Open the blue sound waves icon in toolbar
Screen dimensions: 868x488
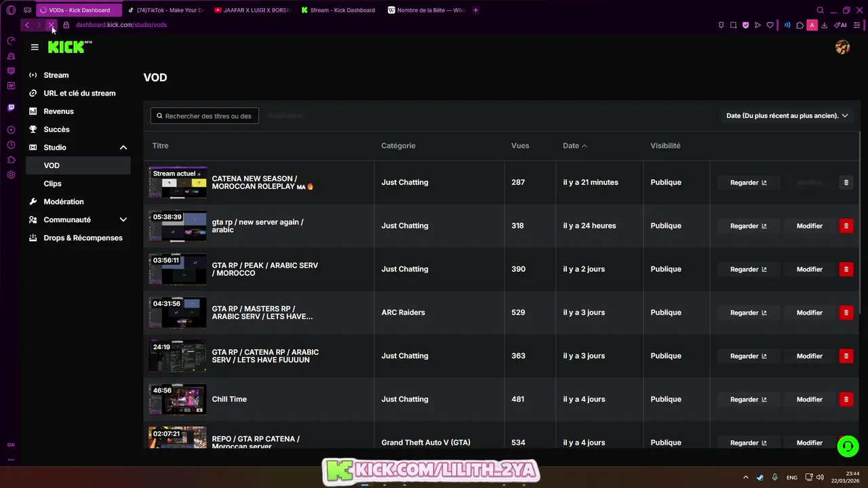[x=787, y=25]
